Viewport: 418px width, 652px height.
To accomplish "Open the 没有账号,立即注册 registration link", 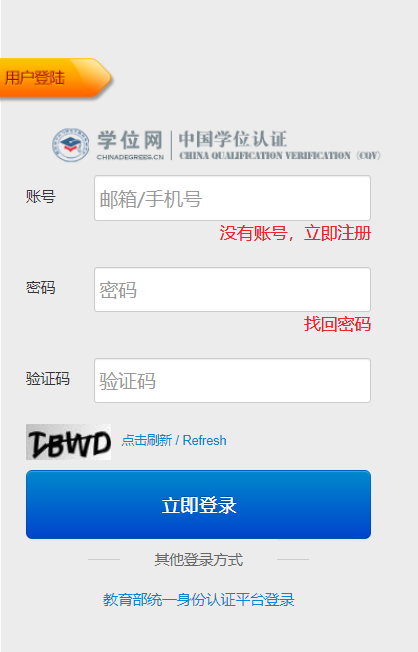I will pyautogui.click(x=295, y=233).
